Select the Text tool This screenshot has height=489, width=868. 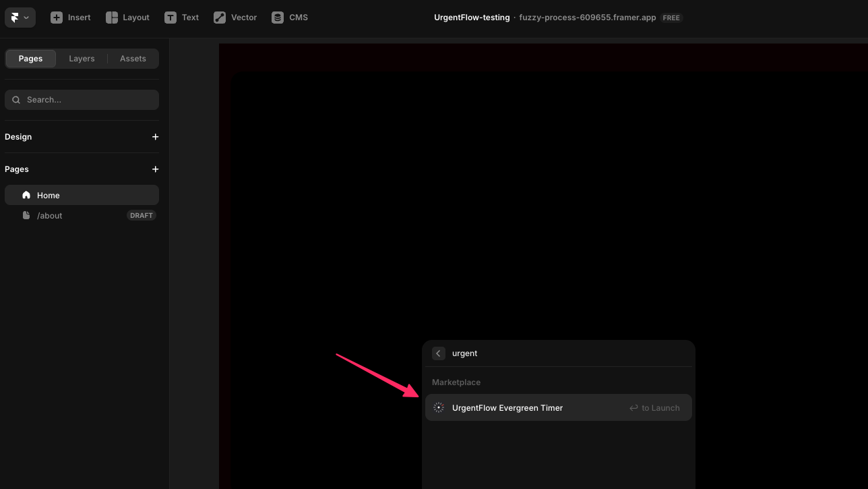(182, 18)
